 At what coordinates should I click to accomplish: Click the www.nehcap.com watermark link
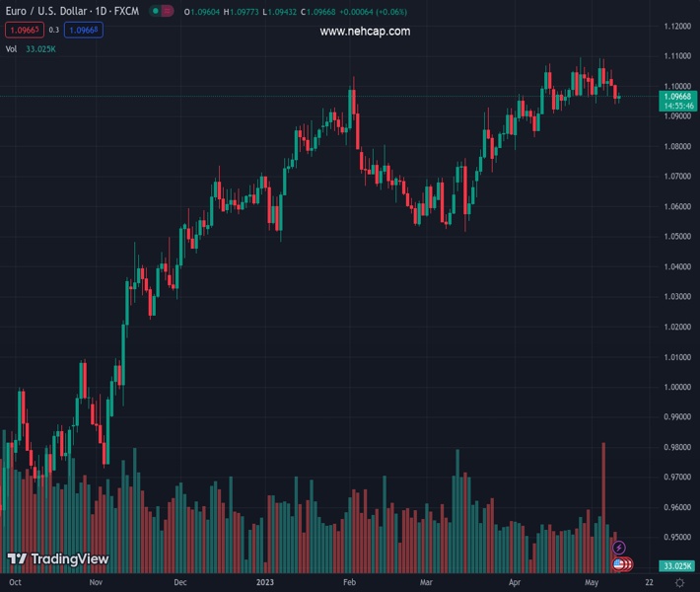coord(365,32)
